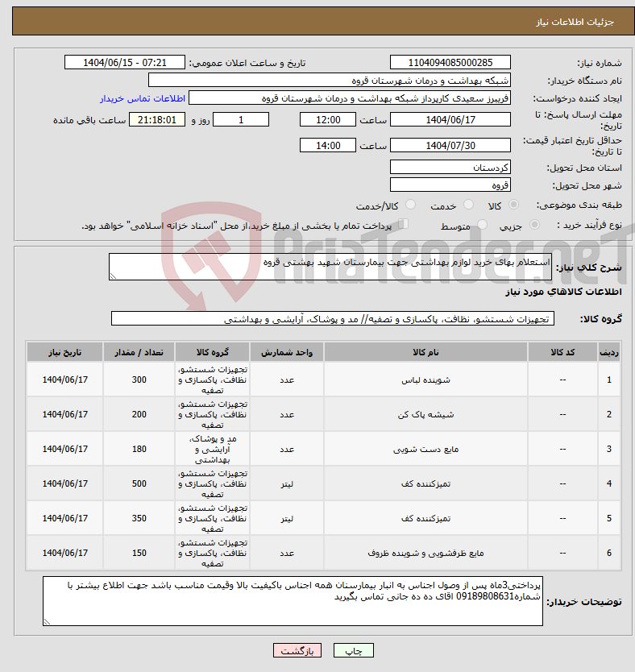Toggle the اسناد خزانه اسلامی payment checkbox
Image resolution: width=635 pixels, height=672 pixels.
[403, 224]
